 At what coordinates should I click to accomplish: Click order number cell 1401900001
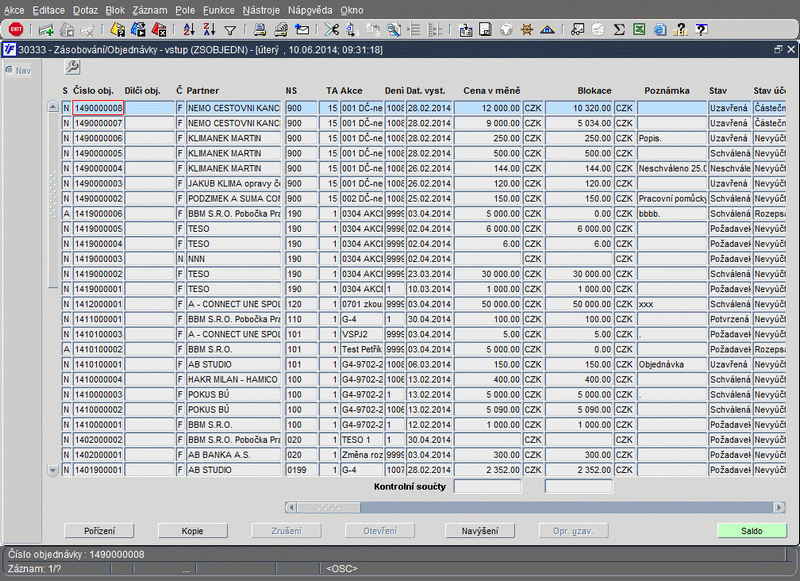pyautogui.click(x=98, y=470)
